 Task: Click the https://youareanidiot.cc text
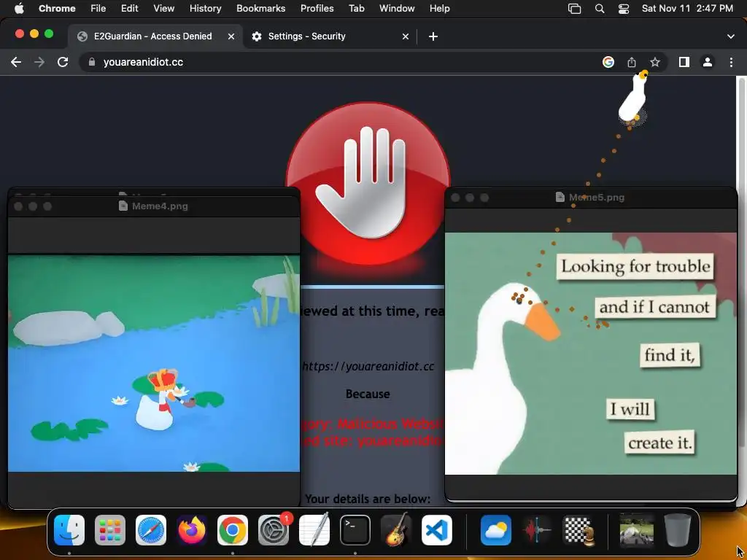click(368, 366)
